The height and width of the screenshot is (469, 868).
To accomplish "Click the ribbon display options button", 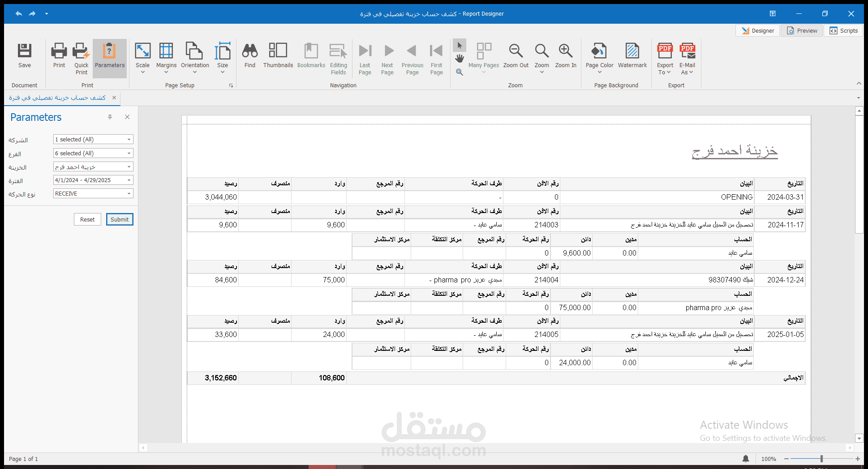I will [x=773, y=13].
